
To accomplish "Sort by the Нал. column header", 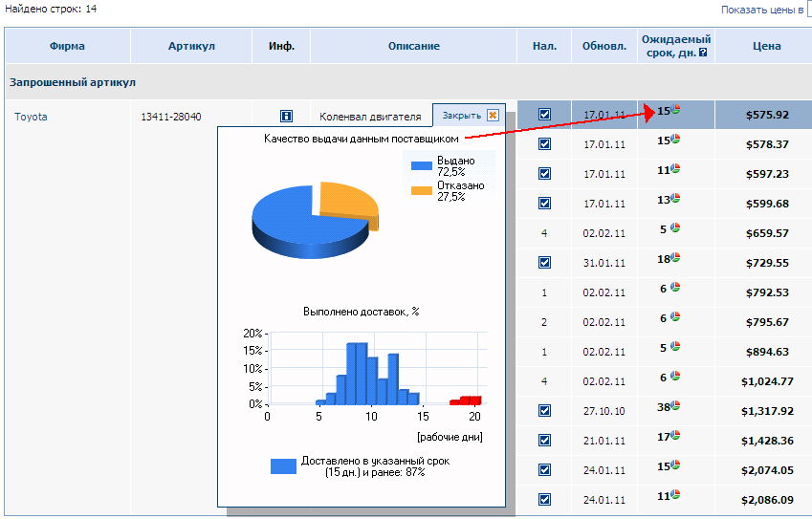I will pyautogui.click(x=544, y=46).
